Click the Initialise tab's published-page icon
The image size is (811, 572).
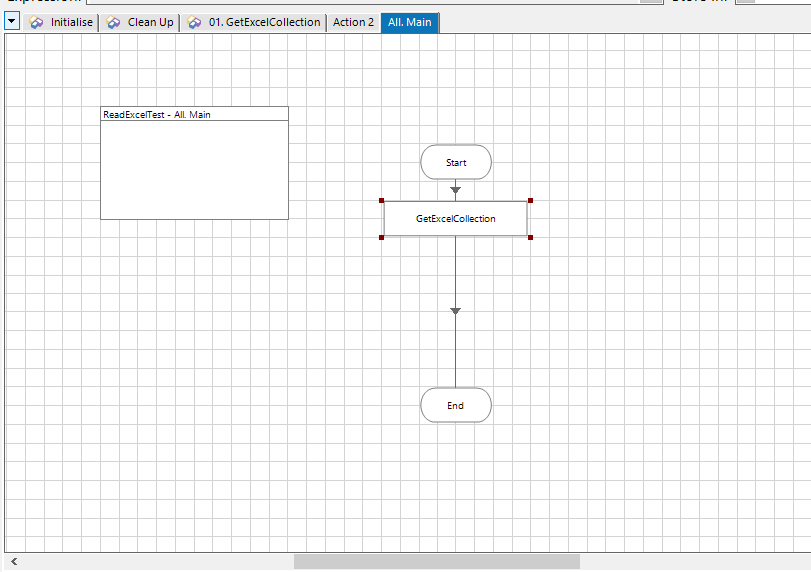point(36,22)
